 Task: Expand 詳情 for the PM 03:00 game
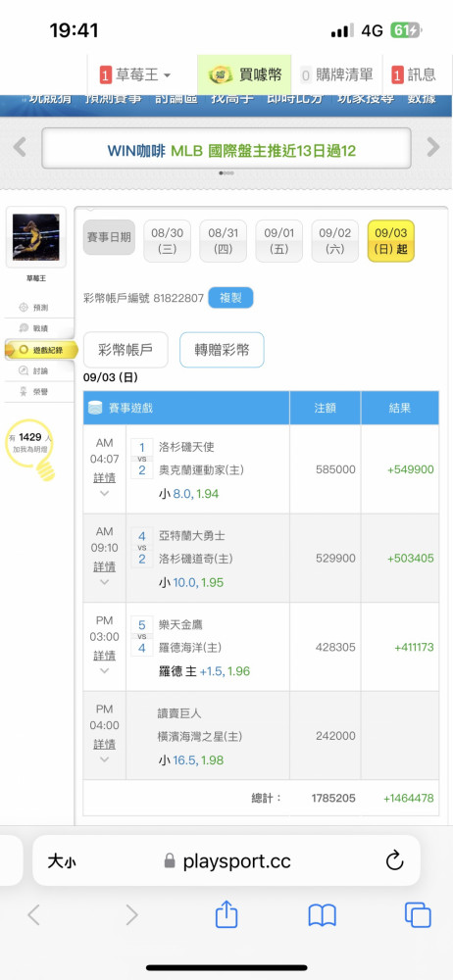coord(105,656)
